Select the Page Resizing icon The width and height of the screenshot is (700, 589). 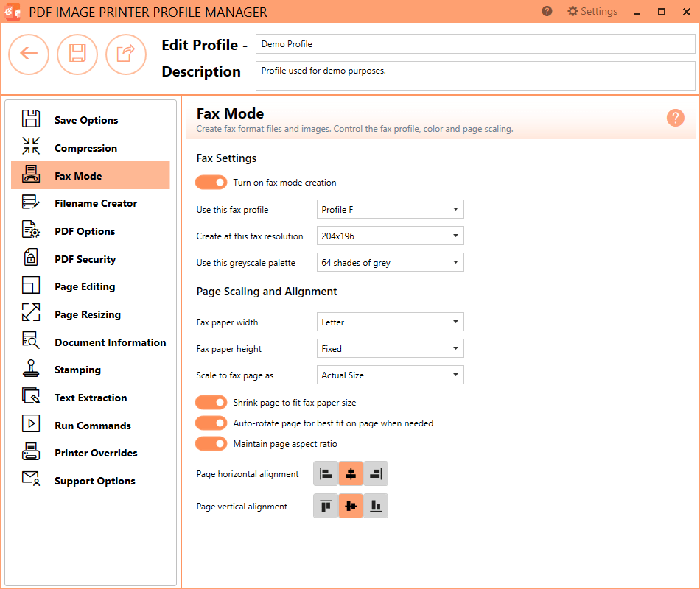click(x=29, y=314)
